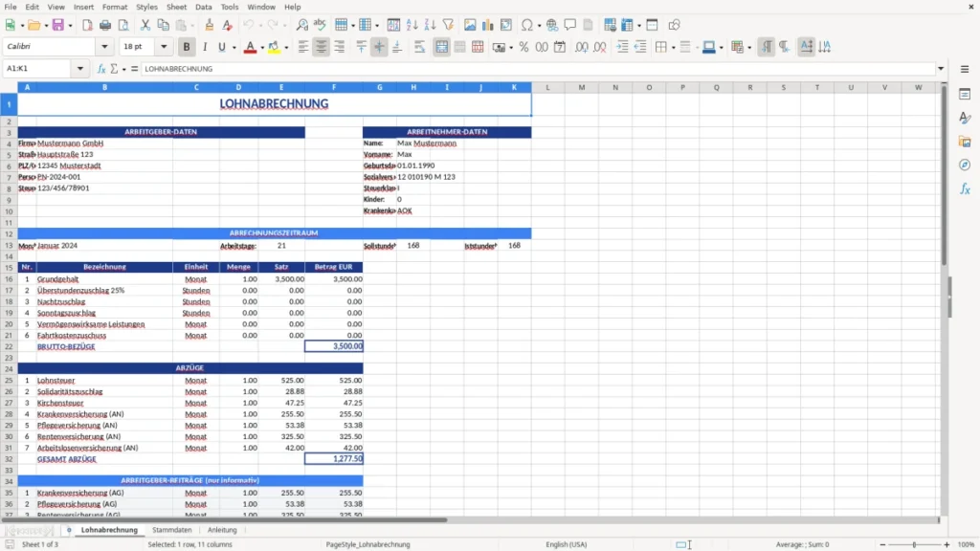
Task: Open sidebar Properties panel icon
Action: tap(965, 95)
